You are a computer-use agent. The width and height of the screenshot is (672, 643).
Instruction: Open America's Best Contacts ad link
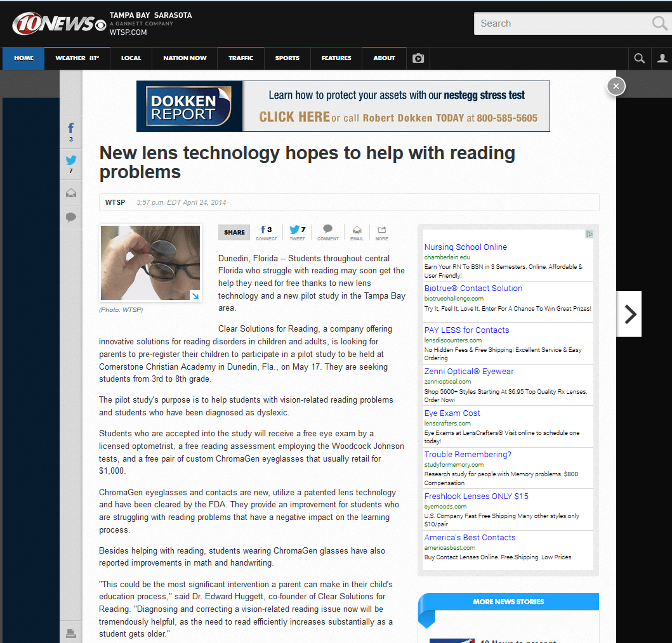point(470,538)
